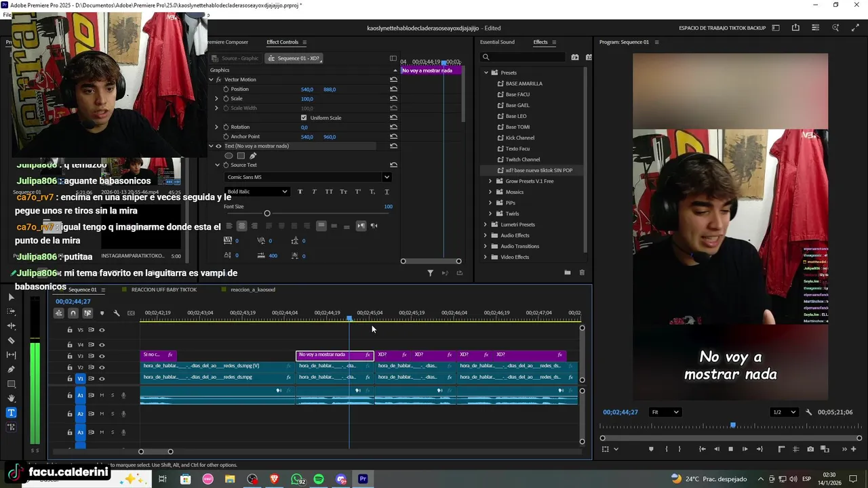Image resolution: width=868 pixels, height=488 pixels.
Task: Click the timeline playhead at 00;02;44;27
Action: (x=349, y=318)
